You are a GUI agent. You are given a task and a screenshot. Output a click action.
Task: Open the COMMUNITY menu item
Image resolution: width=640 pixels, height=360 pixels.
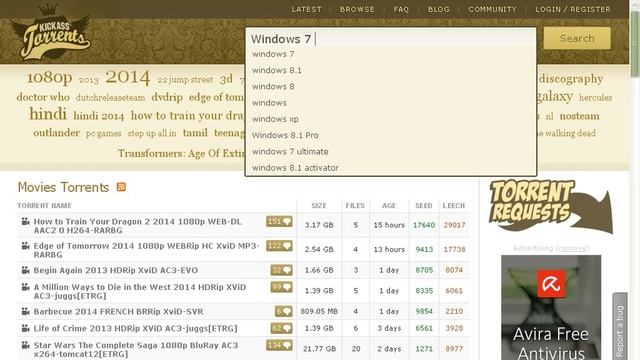pyautogui.click(x=492, y=9)
